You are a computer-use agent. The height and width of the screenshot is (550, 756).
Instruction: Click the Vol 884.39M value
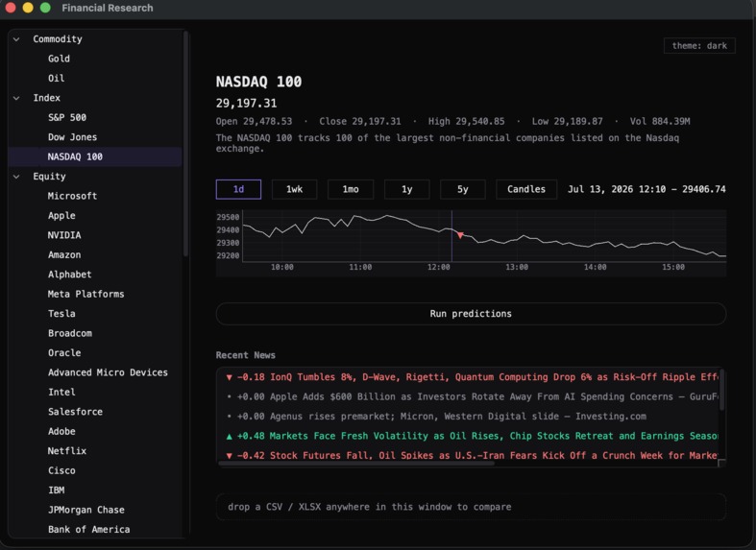(660, 121)
